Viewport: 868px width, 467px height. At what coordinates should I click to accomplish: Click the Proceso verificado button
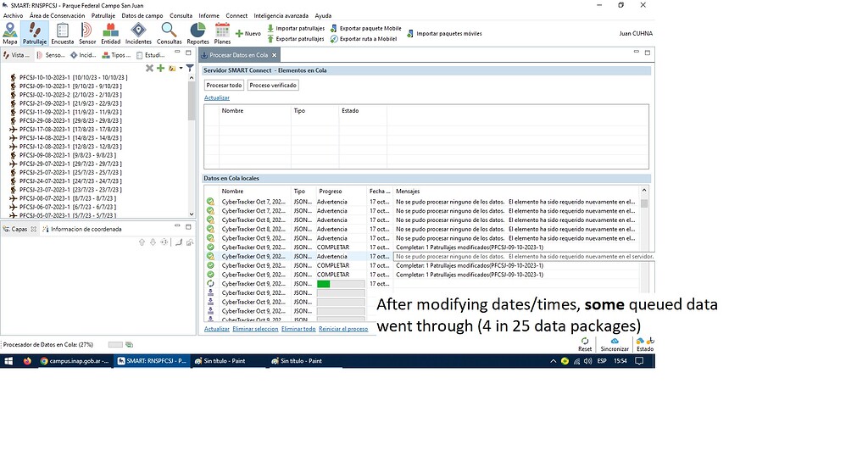click(x=273, y=86)
